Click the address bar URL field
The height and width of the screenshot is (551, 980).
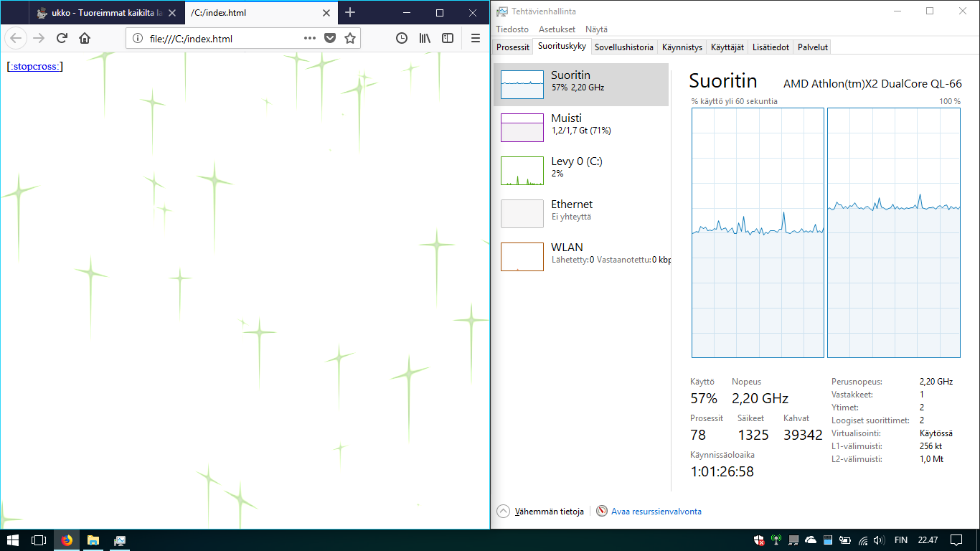click(222, 39)
